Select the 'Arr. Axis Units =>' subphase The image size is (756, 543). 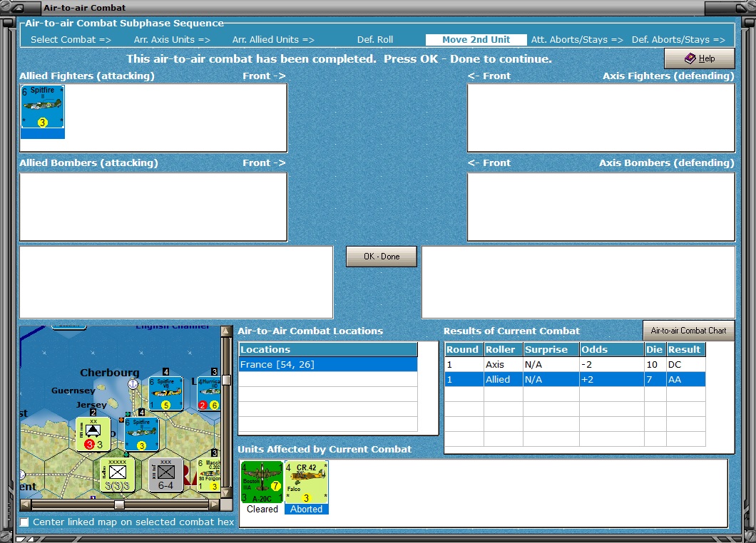(x=172, y=39)
